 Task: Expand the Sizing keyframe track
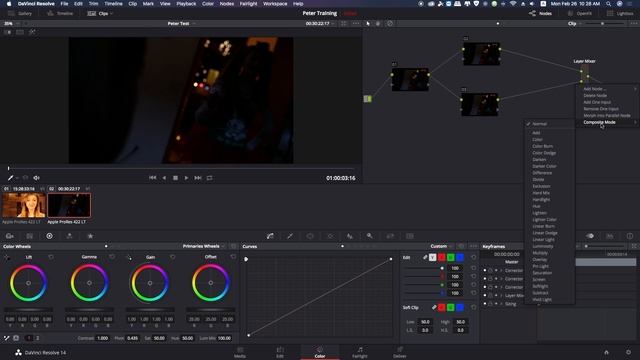(502, 304)
